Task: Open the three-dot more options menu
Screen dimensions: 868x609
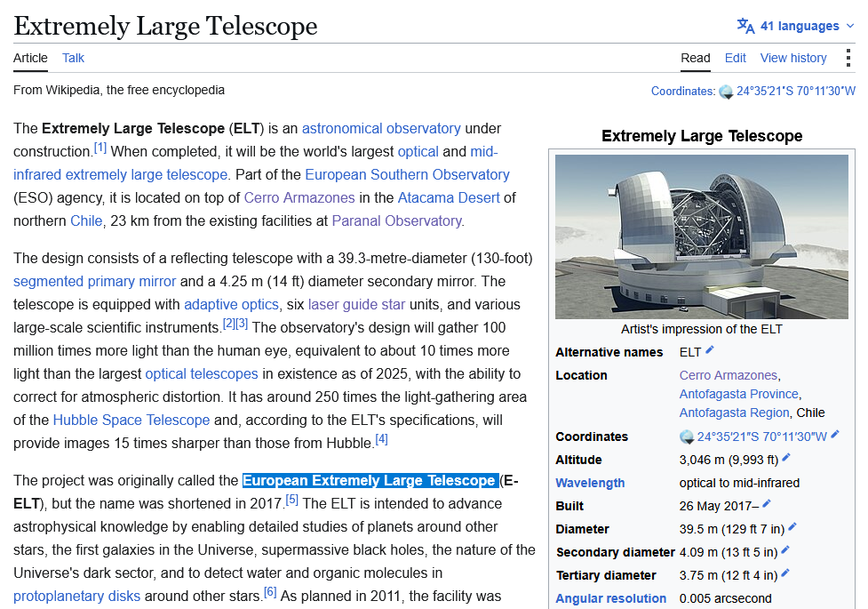Action: tap(848, 58)
